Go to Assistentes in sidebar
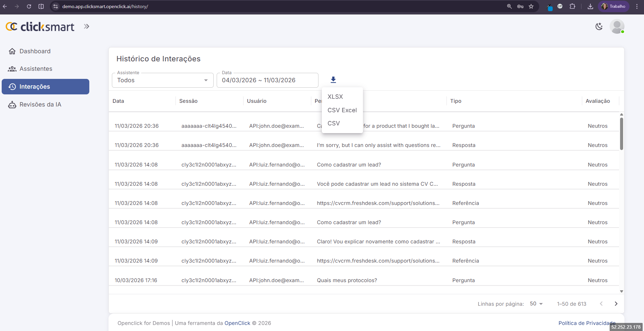 click(x=36, y=69)
